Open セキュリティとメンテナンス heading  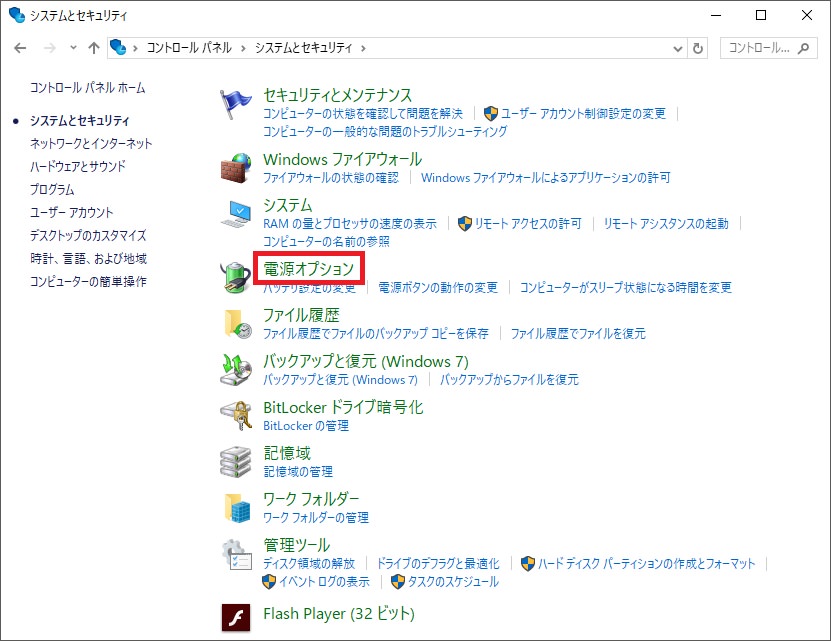pos(338,95)
